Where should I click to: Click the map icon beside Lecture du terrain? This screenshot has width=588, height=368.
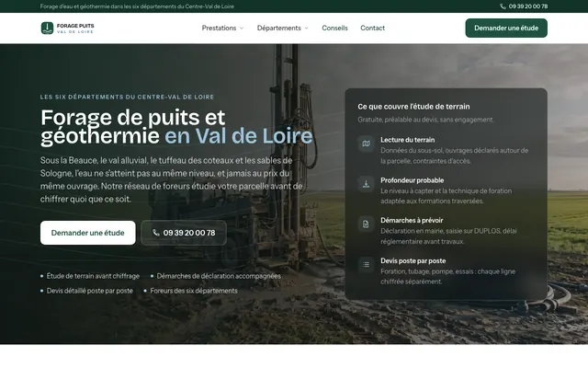[x=366, y=144]
